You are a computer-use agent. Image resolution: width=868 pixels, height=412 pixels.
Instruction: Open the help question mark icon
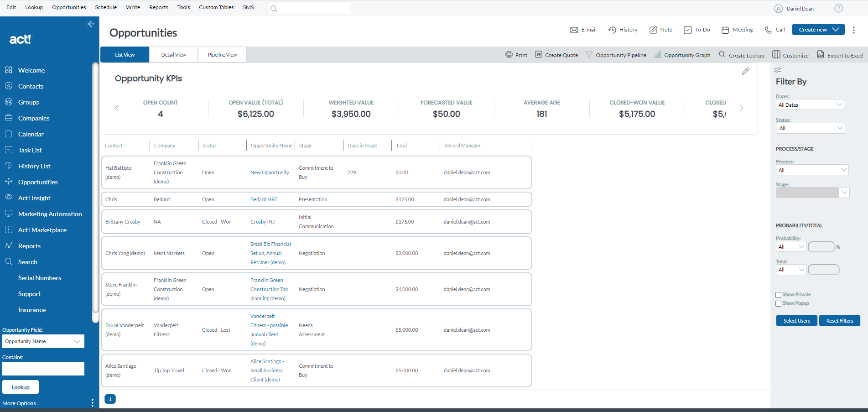(838, 8)
